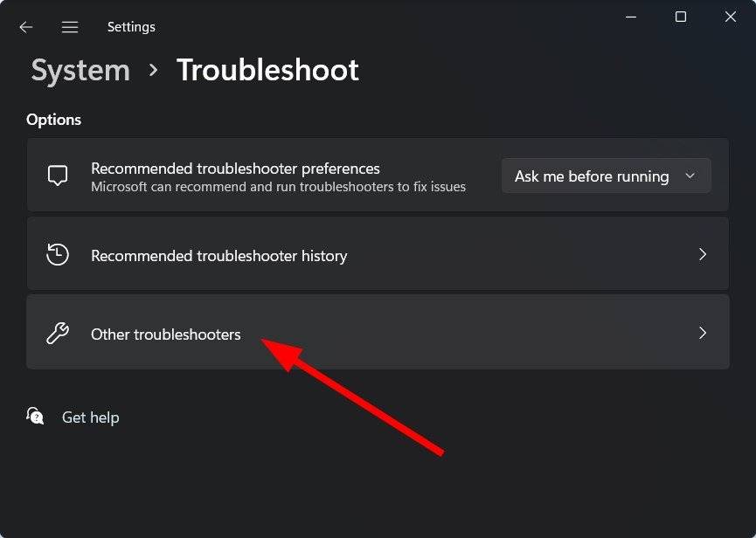
Task: Click the wrench icon next to Other troubleshooters
Action: click(x=57, y=334)
